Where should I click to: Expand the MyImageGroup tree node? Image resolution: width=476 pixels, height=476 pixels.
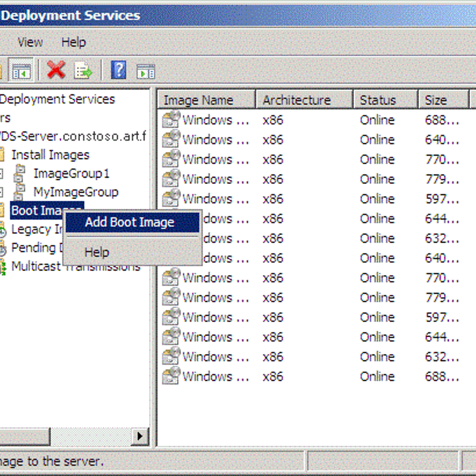[x=2, y=192]
